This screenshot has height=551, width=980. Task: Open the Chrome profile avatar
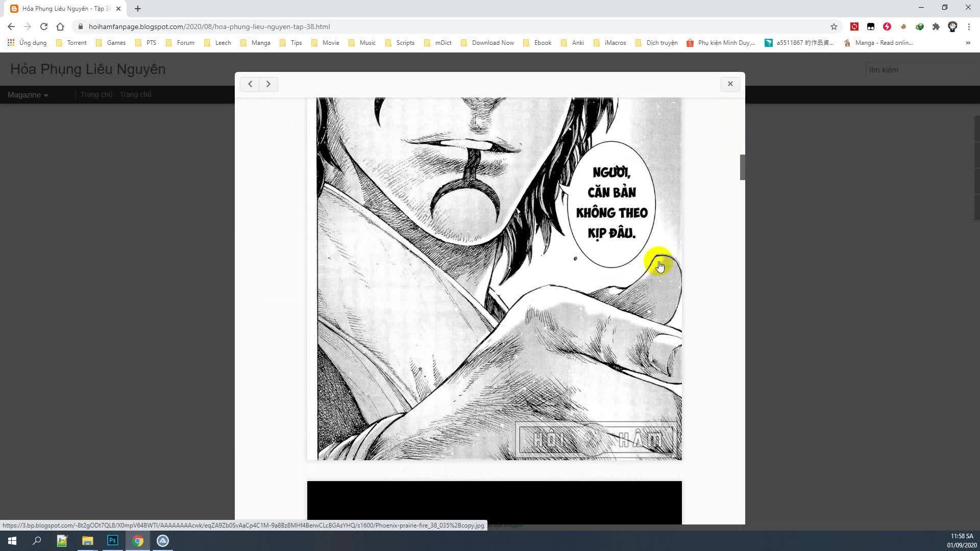coord(952,27)
